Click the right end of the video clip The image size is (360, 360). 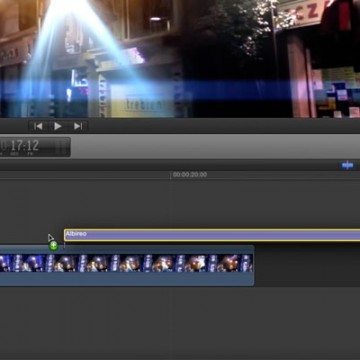(253, 266)
